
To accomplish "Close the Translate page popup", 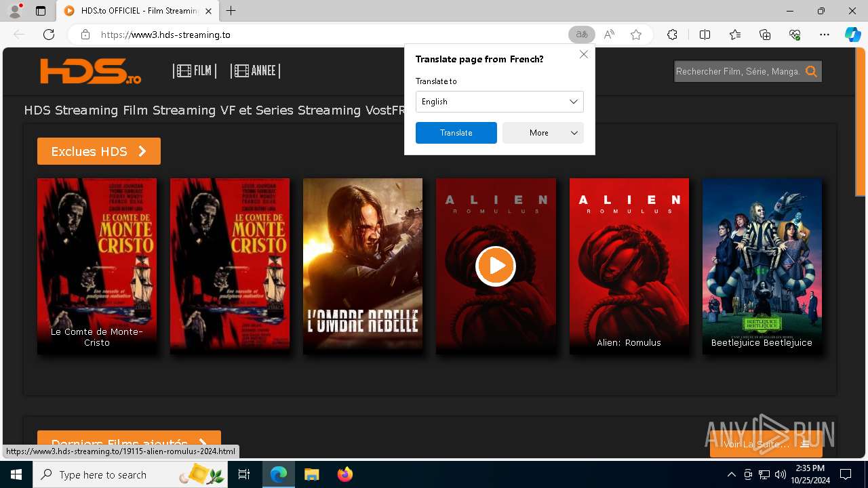I will click(583, 54).
